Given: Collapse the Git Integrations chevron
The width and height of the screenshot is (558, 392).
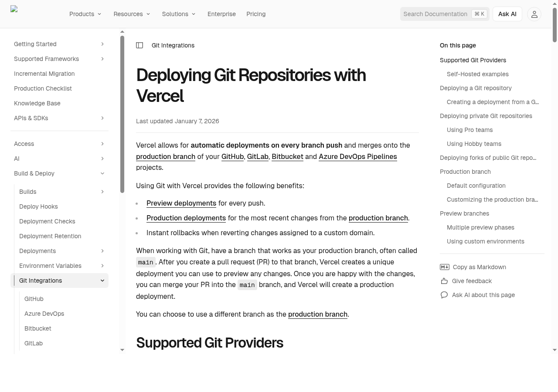Looking at the screenshot, I should 102,280.
